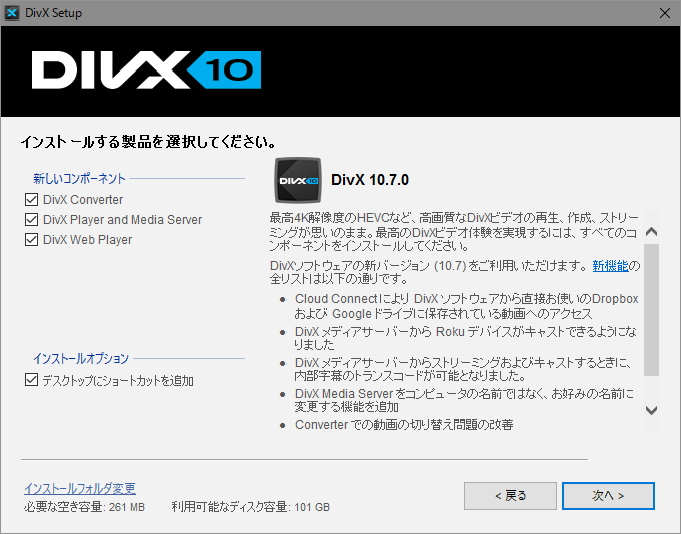681x534 pixels.
Task: Click the < 戻る back button
Action: point(510,496)
